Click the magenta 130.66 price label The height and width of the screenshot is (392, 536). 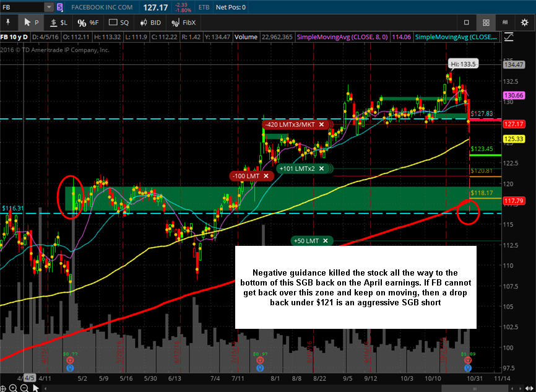point(514,95)
